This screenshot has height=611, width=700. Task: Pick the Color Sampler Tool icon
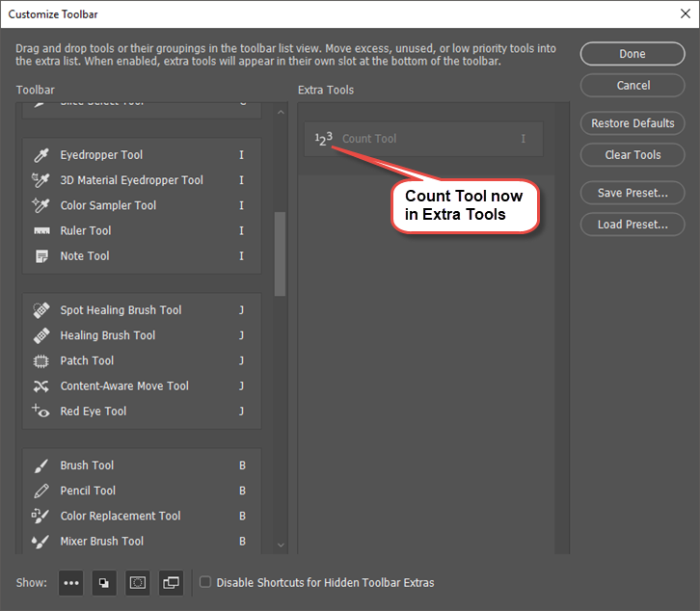pyautogui.click(x=40, y=205)
